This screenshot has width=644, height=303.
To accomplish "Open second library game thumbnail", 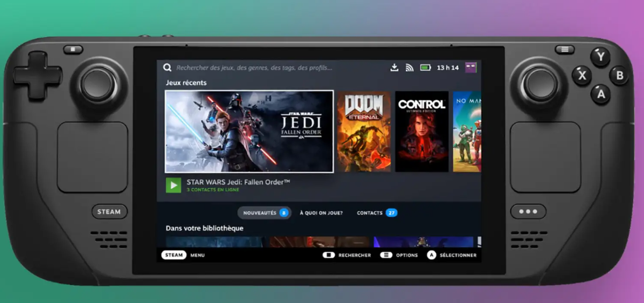I will pos(319,242).
